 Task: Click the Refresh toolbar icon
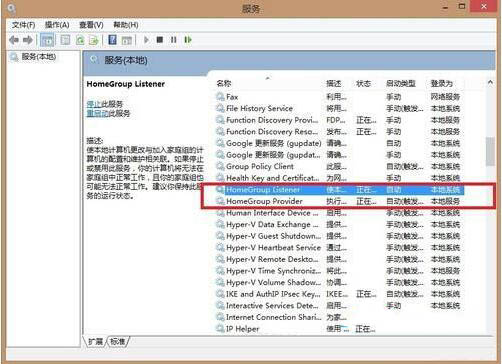click(x=80, y=40)
